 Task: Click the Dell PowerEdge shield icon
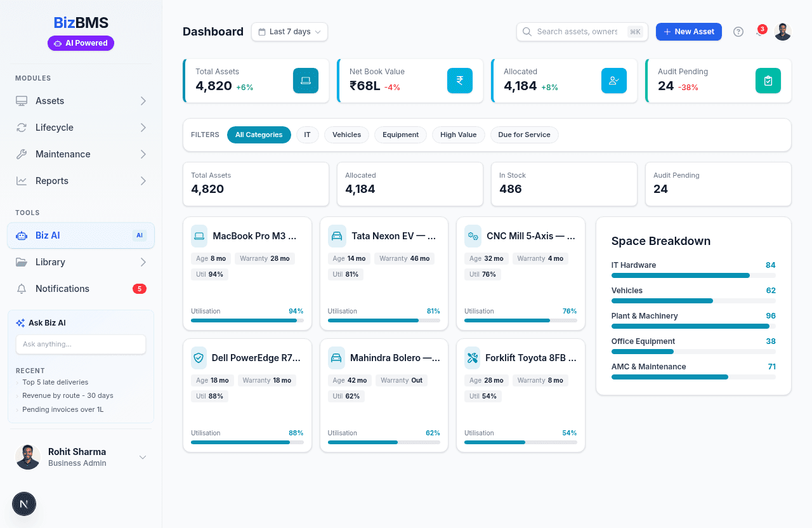(x=199, y=358)
